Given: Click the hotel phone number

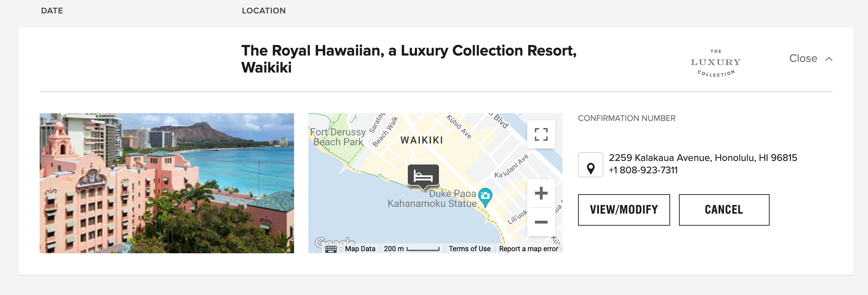Looking at the screenshot, I should coord(643,170).
